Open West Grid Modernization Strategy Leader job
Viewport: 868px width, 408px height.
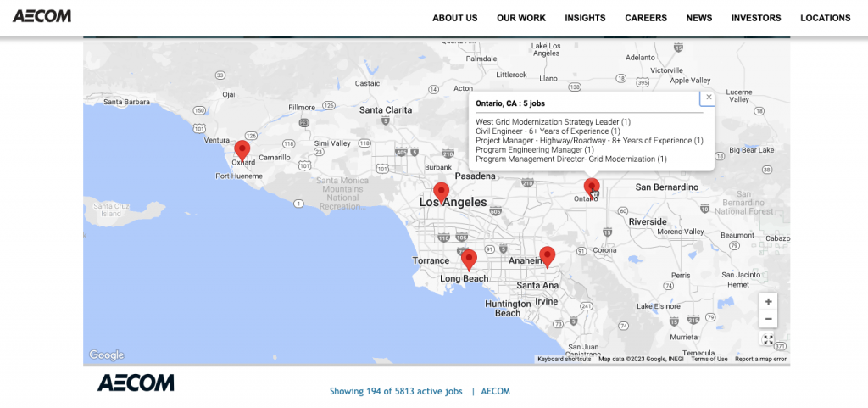(x=553, y=122)
